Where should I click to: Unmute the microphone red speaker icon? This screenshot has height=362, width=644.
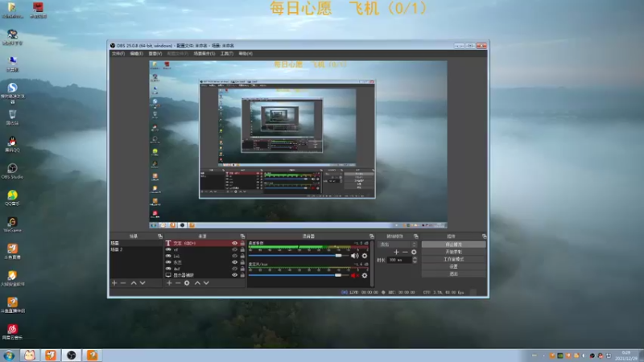[354, 275]
